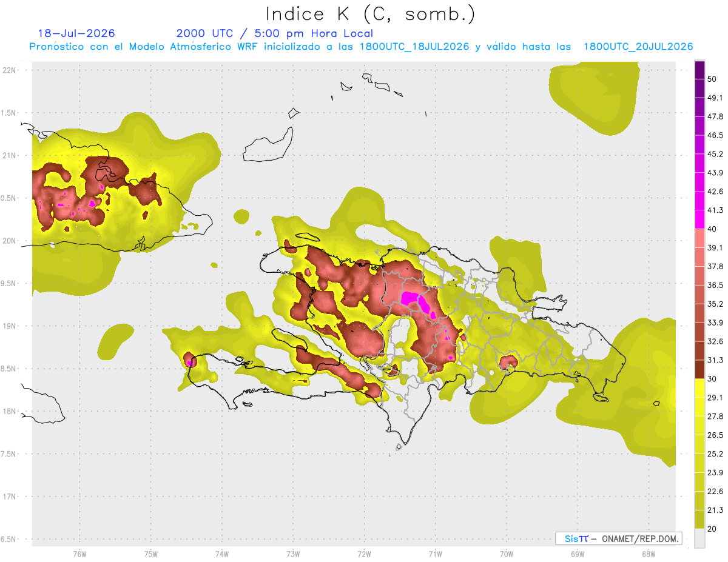The width and height of the screenshot is (728, 562).
Task: Click the '74W' longitude axis label
Action: pyautogui.click(x=222, y=553)
